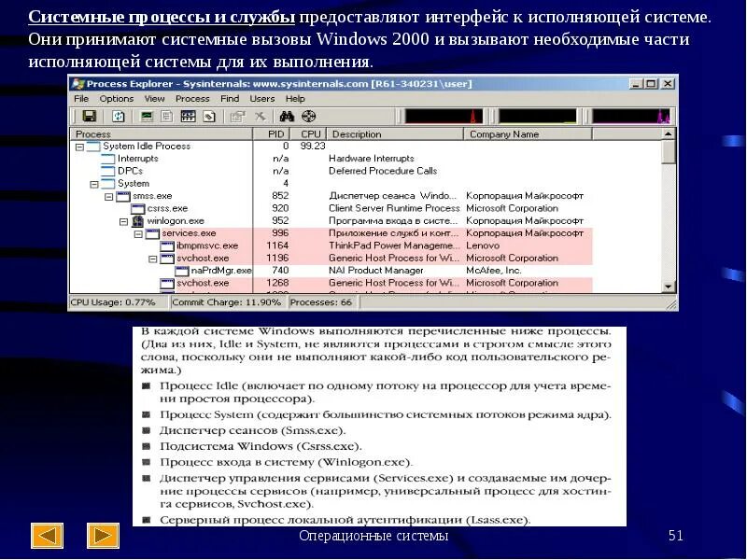Viewport: 747px width, 560px height.
Task: Select the ibmpmsvc.exe row text
Action: tap(206, 245)
